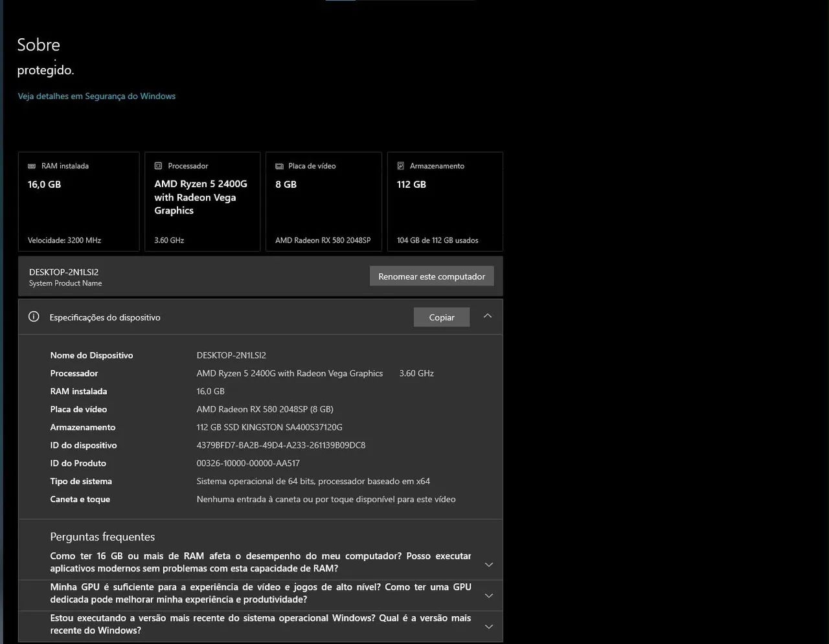The height and width of the screenshot is (644, 829).
Task: Click the ID do dispositivo label
Action: 84,445
